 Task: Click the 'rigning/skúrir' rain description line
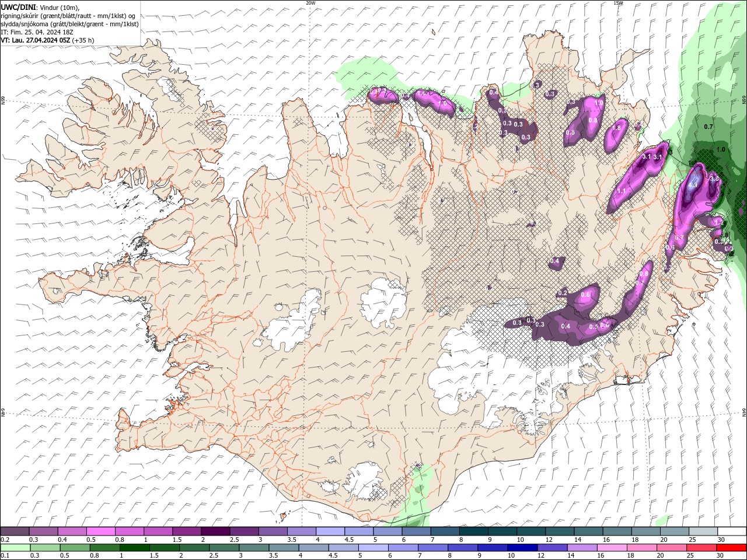[x=68, y=16]
